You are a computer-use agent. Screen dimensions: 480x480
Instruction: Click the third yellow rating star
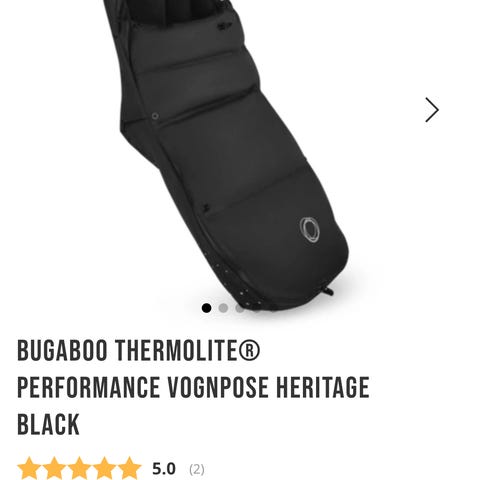[x=79, y=468]
